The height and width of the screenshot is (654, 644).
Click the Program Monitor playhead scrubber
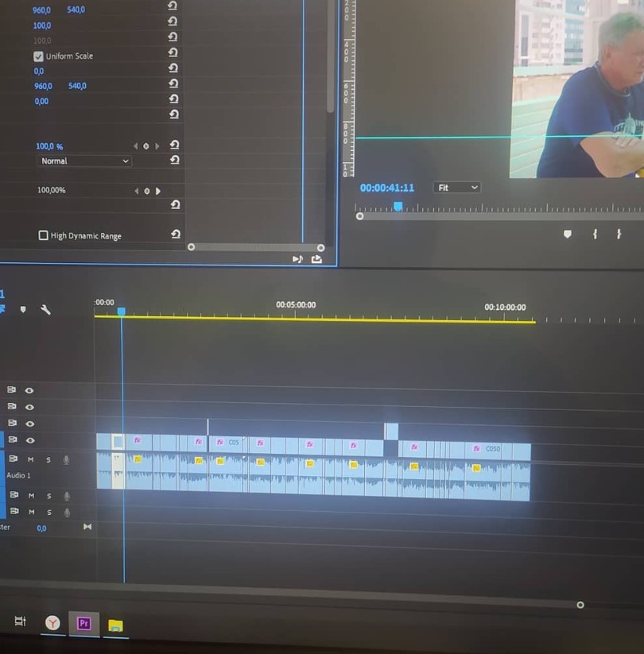(398, 206)
